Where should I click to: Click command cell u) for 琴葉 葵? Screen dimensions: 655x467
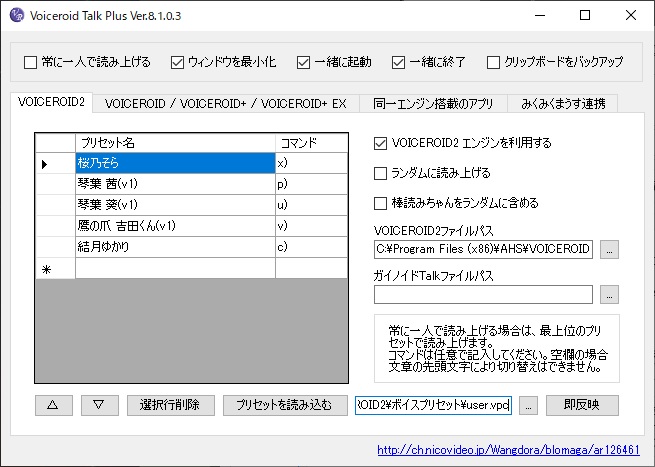[311, 205]
